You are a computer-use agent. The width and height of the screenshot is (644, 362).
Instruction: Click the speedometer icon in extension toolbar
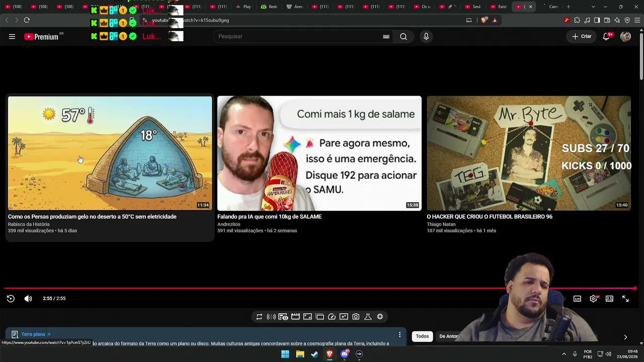(332, 317)
